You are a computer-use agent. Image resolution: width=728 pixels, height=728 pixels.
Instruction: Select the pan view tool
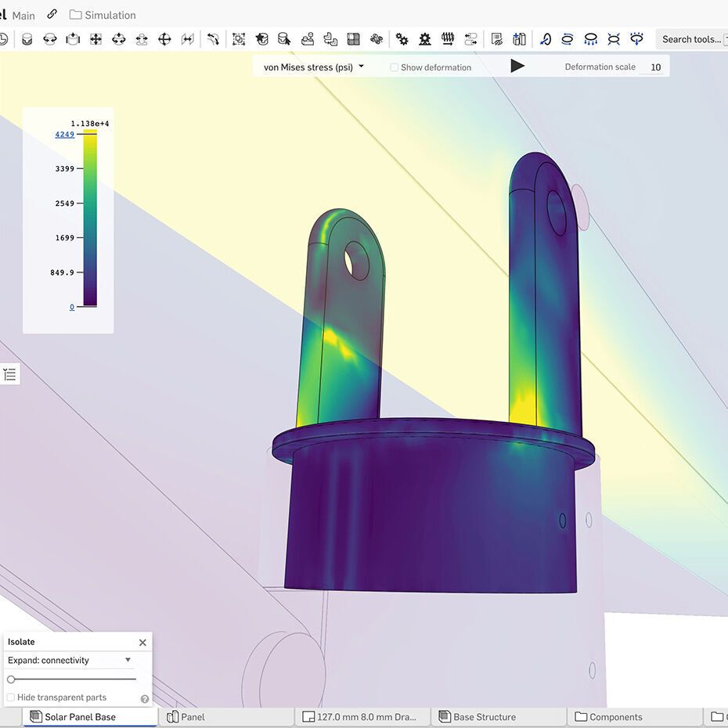click(95, 38)
